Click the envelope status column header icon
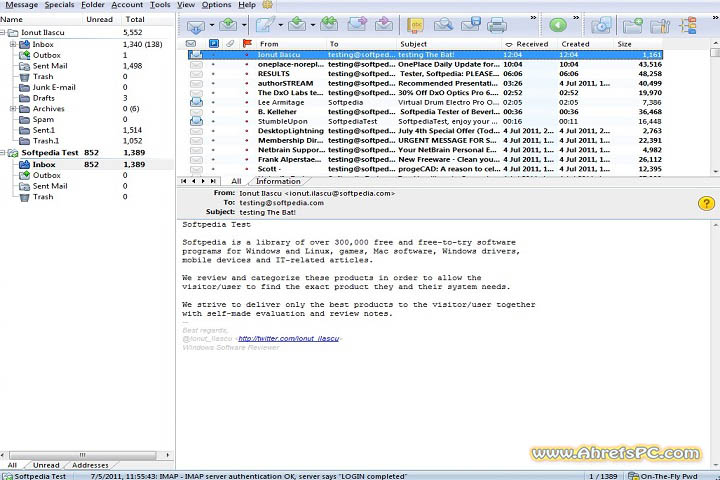720x480 pixels. [x=191, y=44]
